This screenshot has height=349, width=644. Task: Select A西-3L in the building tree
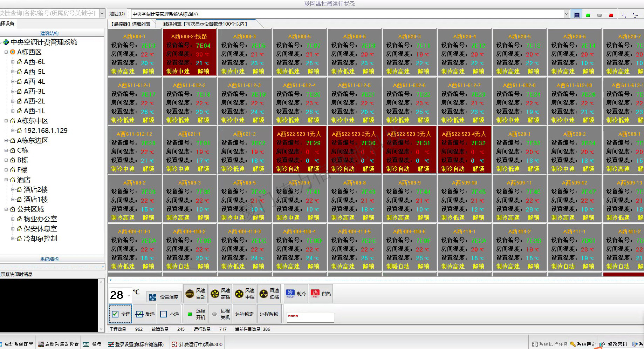pos(34,91)
